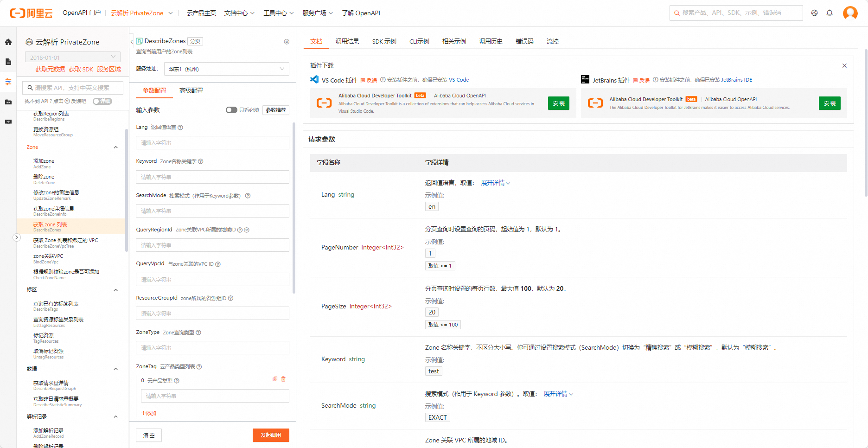868x448 pixels.
Task: Install the JetBrains Developer Toolkit
Action: coord(830,103)
